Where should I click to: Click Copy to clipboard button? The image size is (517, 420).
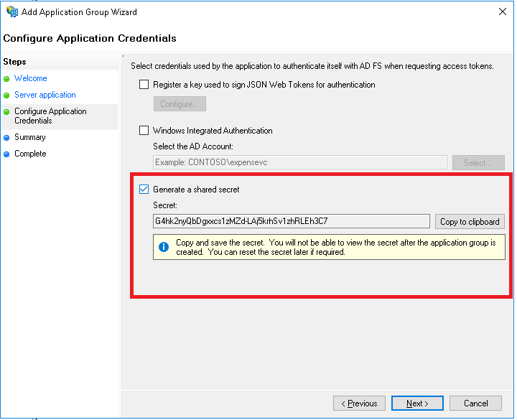pos(470,222)
